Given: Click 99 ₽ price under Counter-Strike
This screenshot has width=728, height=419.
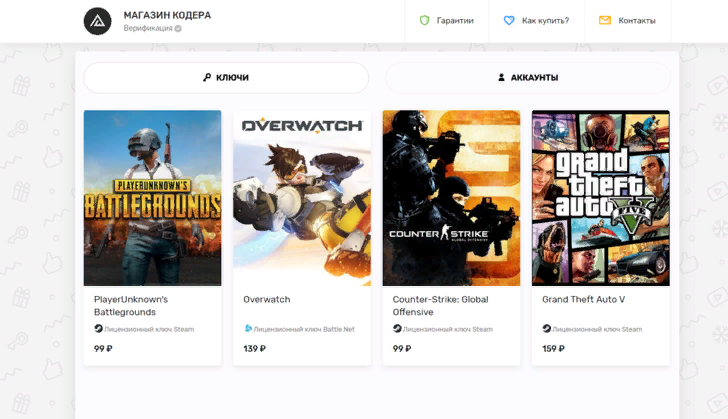Looking at the screenshot, I should point(402,348).
